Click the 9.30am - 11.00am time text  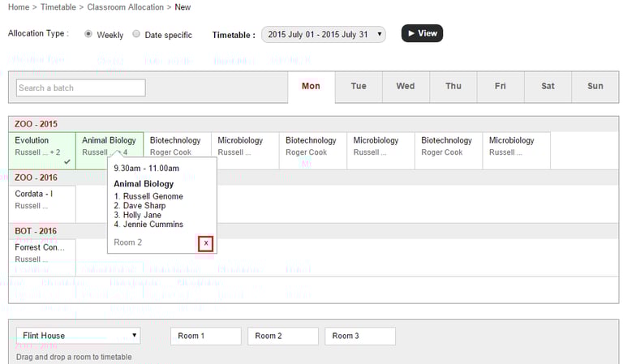click(x=146, y=169)
